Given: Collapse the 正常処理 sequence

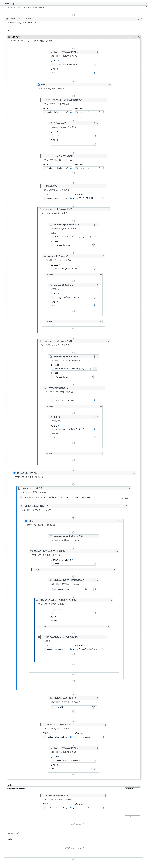Looking at the screenshot, I should click(x=138, y=37).
